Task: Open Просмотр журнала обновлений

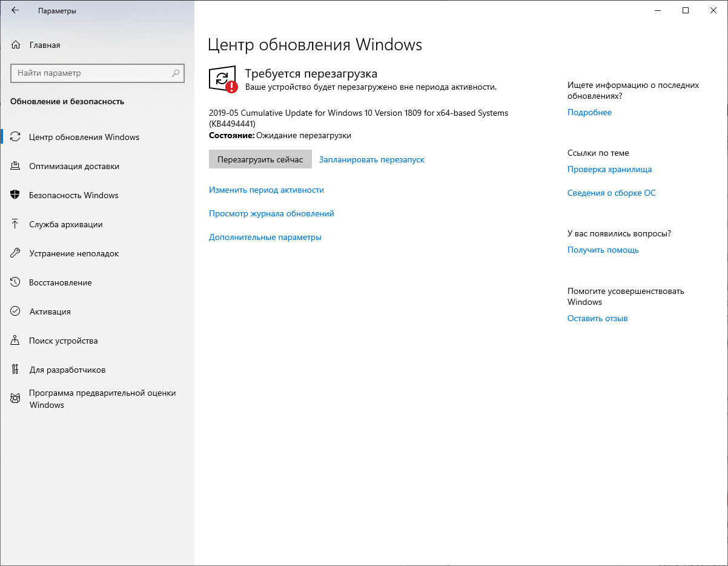Action: [x=271, y=213]
